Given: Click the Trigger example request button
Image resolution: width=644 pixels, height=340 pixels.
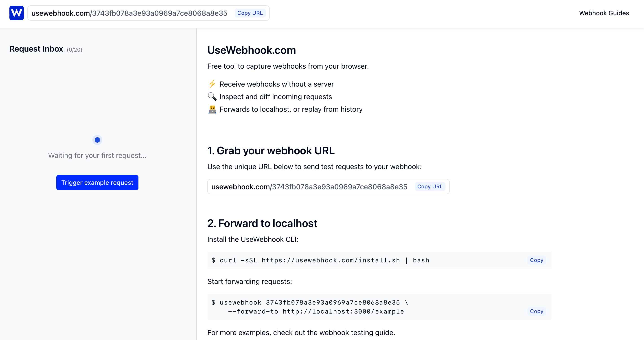Looking at the screenshot, I should click(97, 183).
